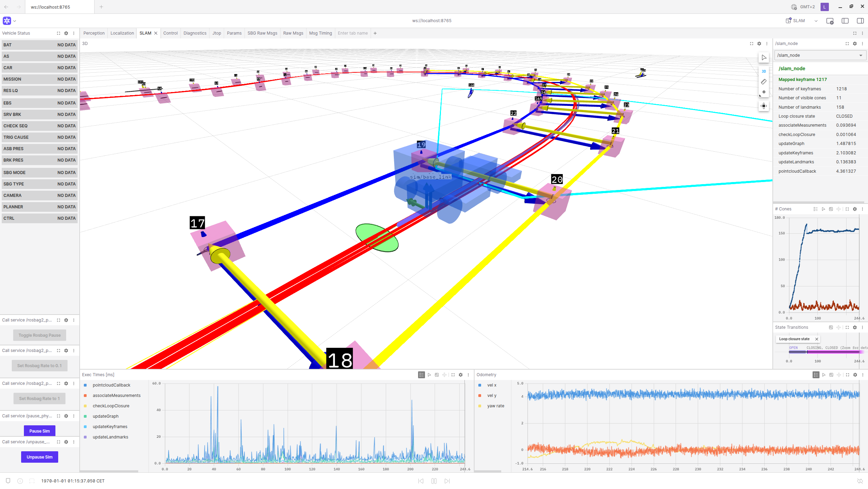868x489 pixels.
Task: Add a new tab with plus button
Action: [375, 33]
